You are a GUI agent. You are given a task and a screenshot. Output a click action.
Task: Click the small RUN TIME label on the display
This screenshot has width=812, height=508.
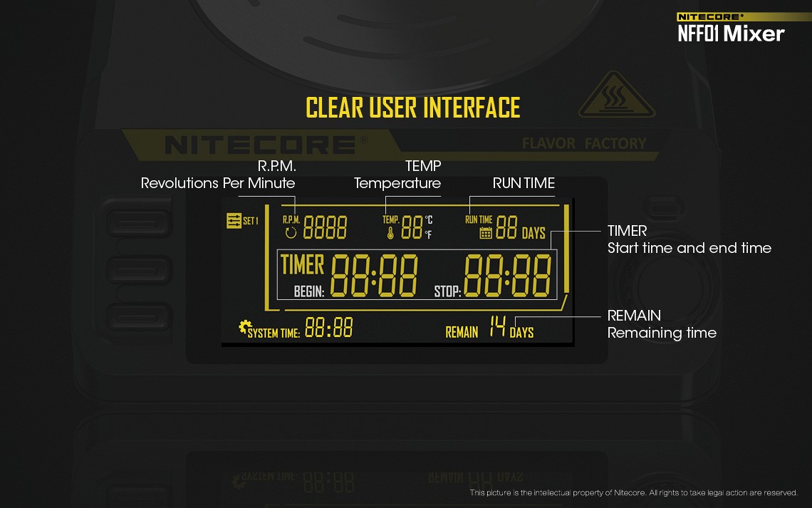coord(479,219)
